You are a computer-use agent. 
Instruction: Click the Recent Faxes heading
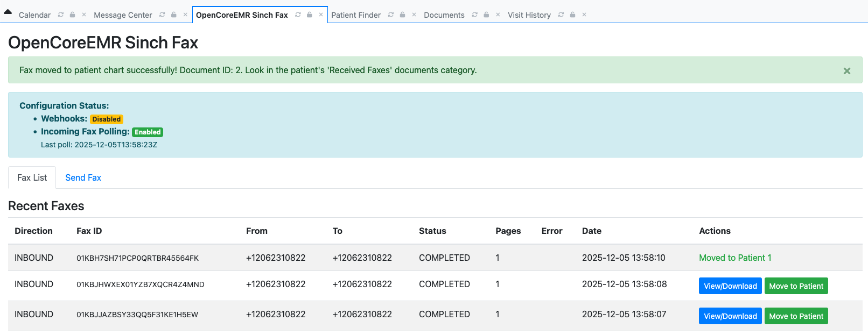46,206
